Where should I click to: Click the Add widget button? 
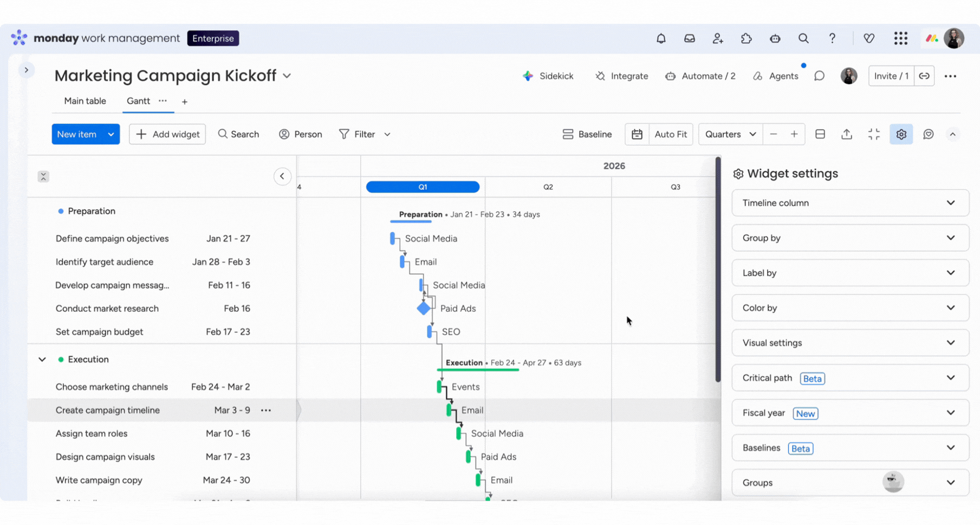click(167, 134)
